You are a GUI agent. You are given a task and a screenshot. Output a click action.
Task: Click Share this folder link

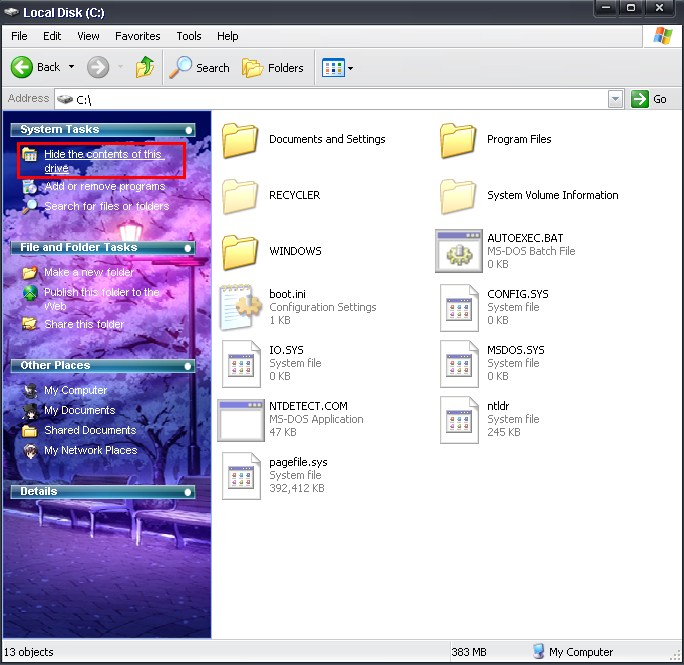[84, 324]
